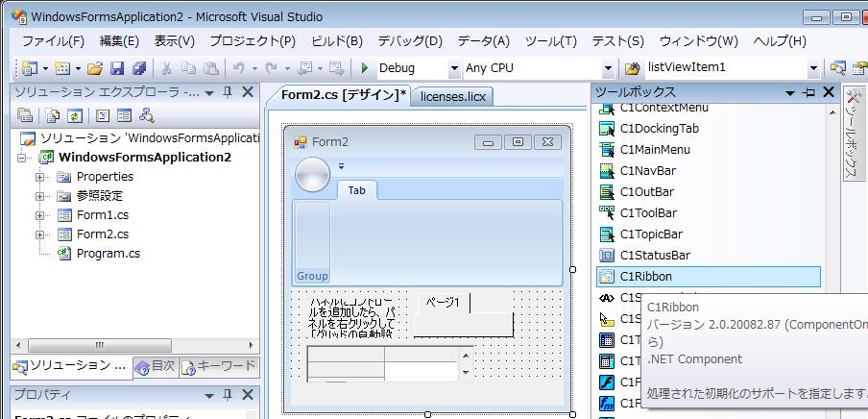Image resolution: width=868 pixels, height=419 pixels.
Task: Click the Refresh icon in Solution Explorer
Action: [x=74, y=115]
